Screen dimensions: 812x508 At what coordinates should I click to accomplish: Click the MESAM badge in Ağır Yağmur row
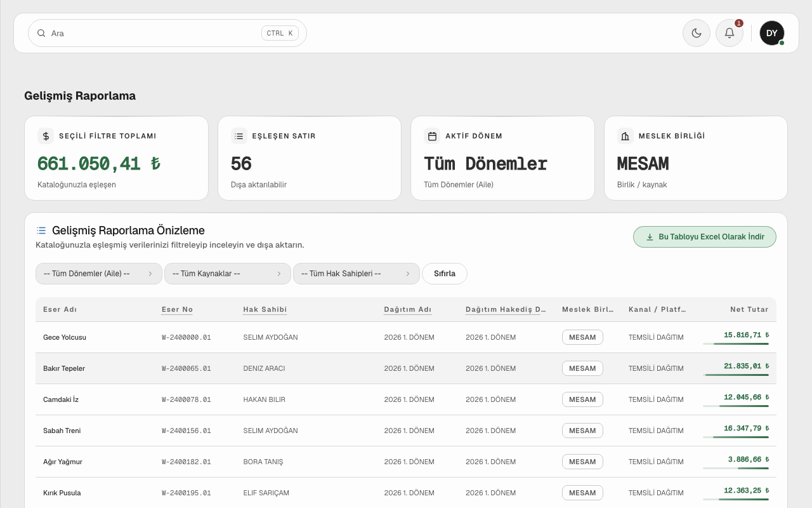tap(582, 462)
